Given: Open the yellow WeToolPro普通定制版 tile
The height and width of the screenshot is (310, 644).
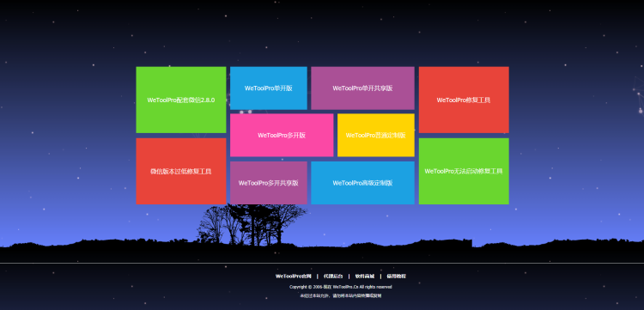Looking at the screenshot, I should [376, 135].
